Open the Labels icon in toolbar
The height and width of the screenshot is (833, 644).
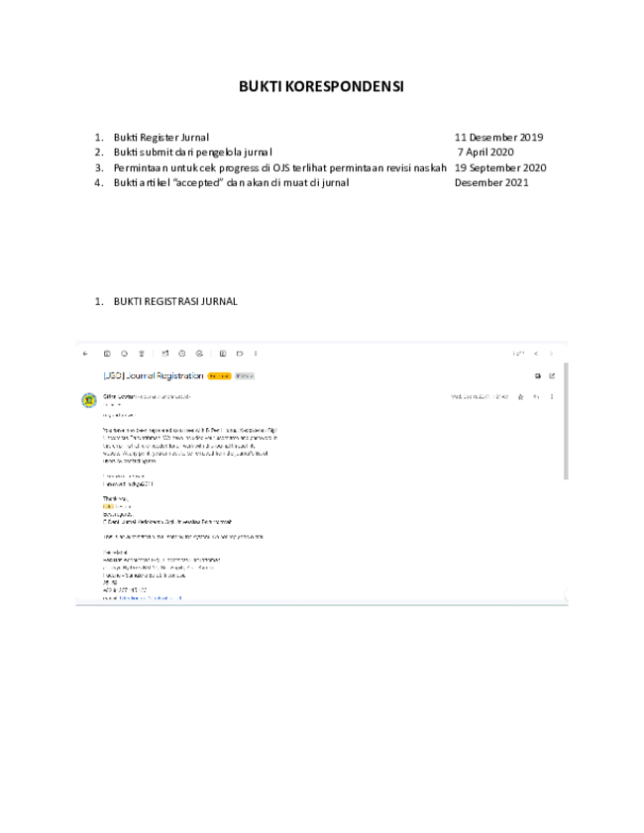tap(240, 354)
